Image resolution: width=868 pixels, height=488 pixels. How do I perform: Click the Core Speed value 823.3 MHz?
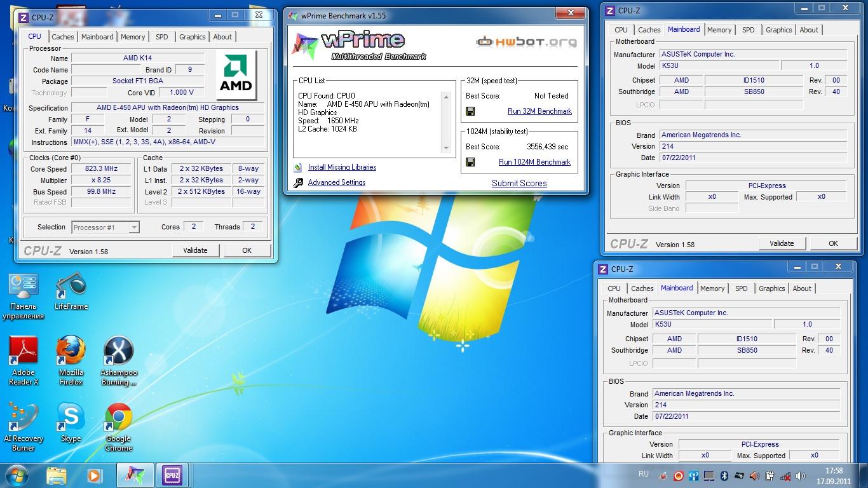click(x=101, y=169)
